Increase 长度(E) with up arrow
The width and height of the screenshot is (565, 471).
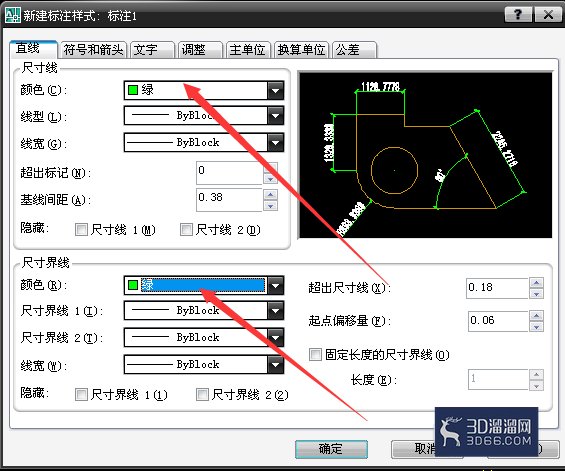pos(537,374)
